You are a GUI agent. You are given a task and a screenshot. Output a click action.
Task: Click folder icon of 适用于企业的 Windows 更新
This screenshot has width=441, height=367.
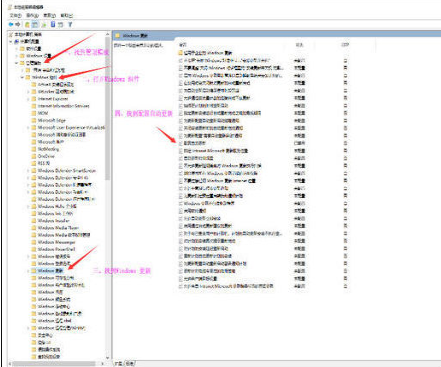click(x=181, y=53)
